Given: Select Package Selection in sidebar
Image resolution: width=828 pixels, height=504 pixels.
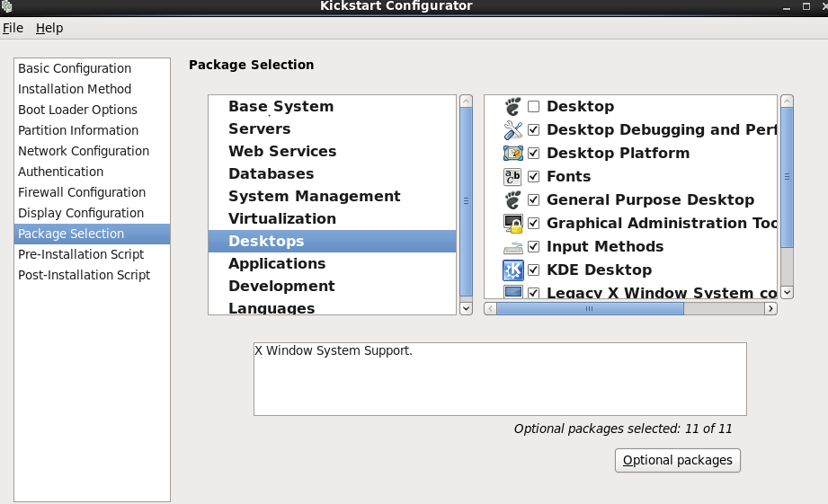Looking at the screenshot, I should pos(92,234).
